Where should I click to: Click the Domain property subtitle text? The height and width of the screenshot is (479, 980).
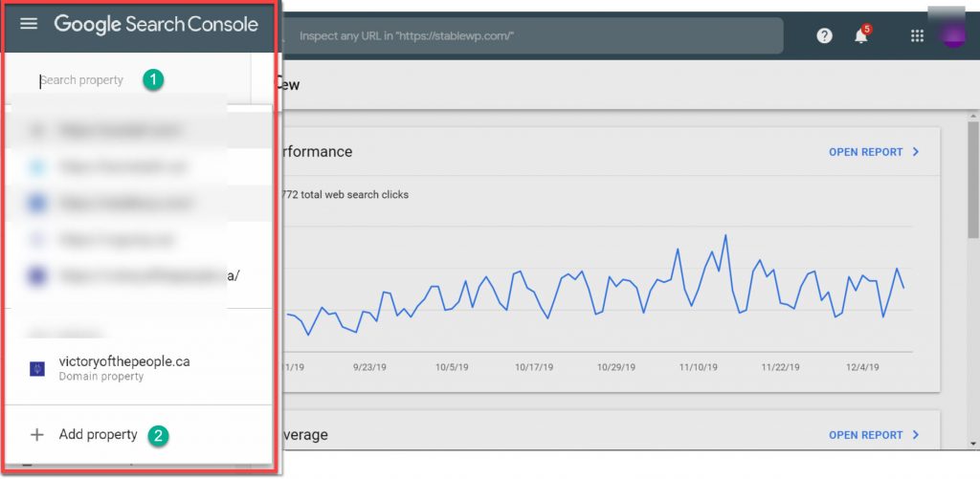(101, 377)
